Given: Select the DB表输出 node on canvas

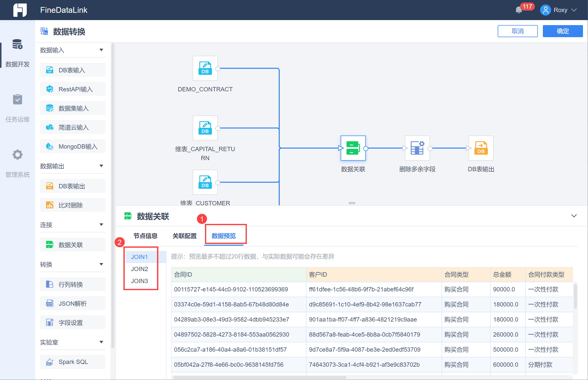Looking at the screenshot, I should (x=481, y=148).
